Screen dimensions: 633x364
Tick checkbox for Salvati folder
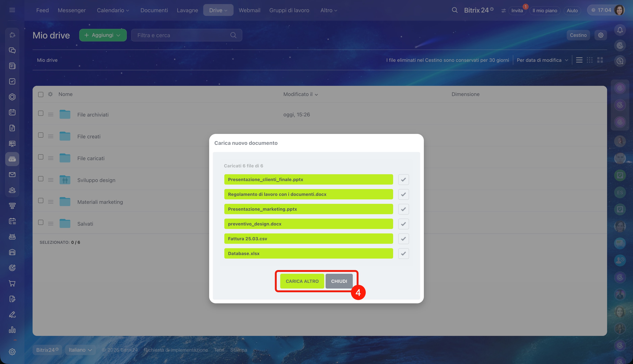point(41,222)
